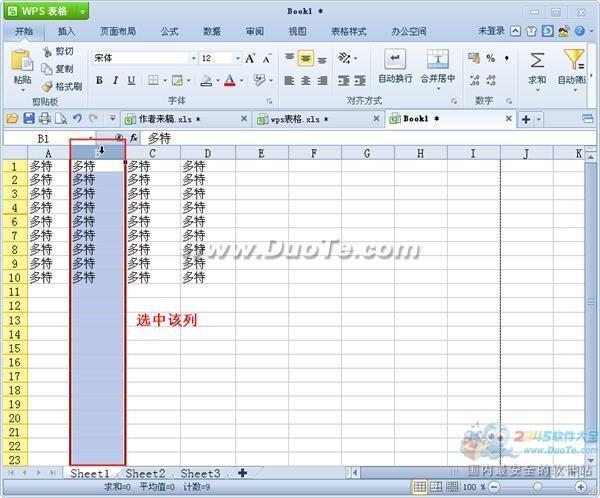
Task: Toggle Underline formatting
Action: pyautogui.click(x=131, y=80)
